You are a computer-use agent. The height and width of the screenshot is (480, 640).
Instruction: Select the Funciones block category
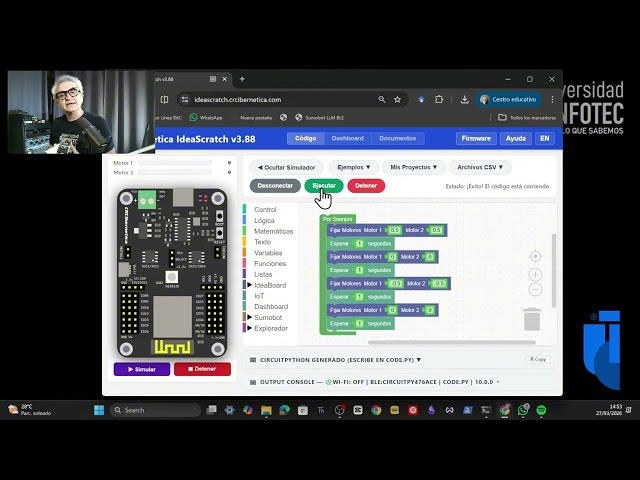point(270,264)
